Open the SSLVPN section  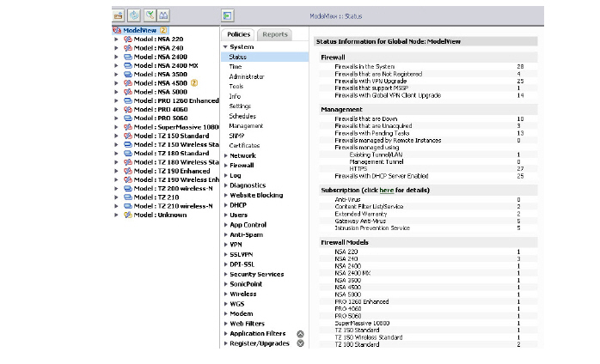(241, 255)
